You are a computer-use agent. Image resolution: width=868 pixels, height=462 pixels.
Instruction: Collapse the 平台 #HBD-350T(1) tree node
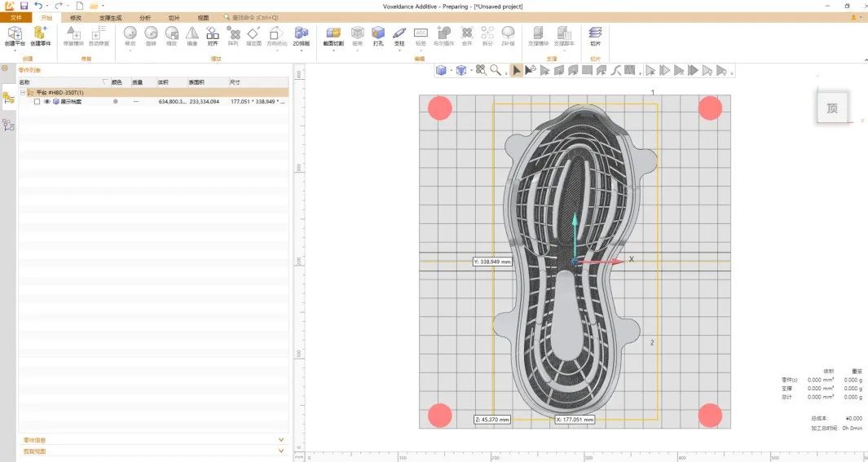pyautogui.click(x=23, y=92)
